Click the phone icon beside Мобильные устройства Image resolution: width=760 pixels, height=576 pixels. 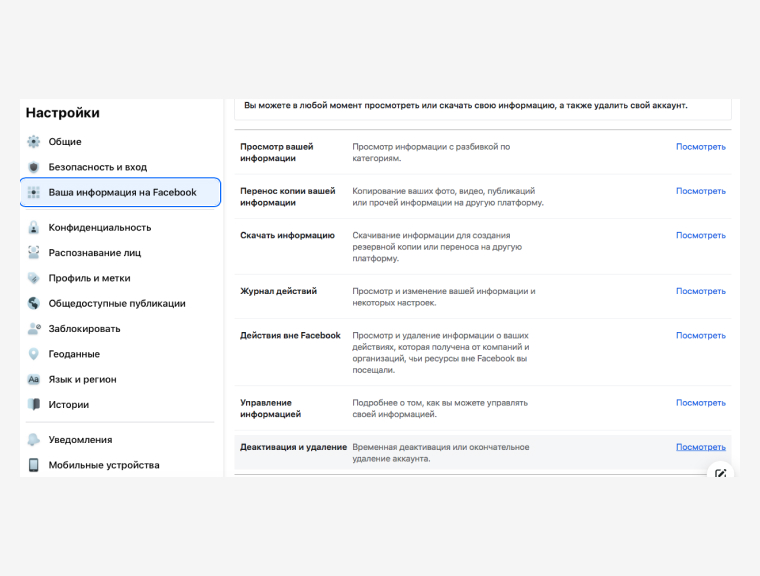click(34, 465)
